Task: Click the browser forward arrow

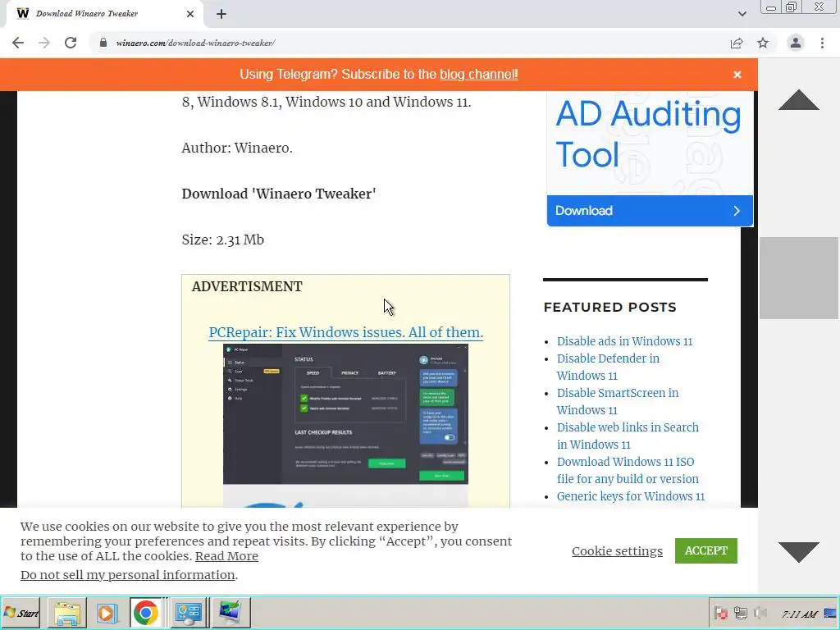Action: coord(44,43)
